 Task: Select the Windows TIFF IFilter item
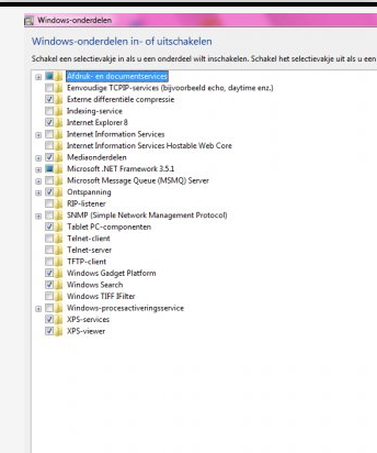click(101, 296)
